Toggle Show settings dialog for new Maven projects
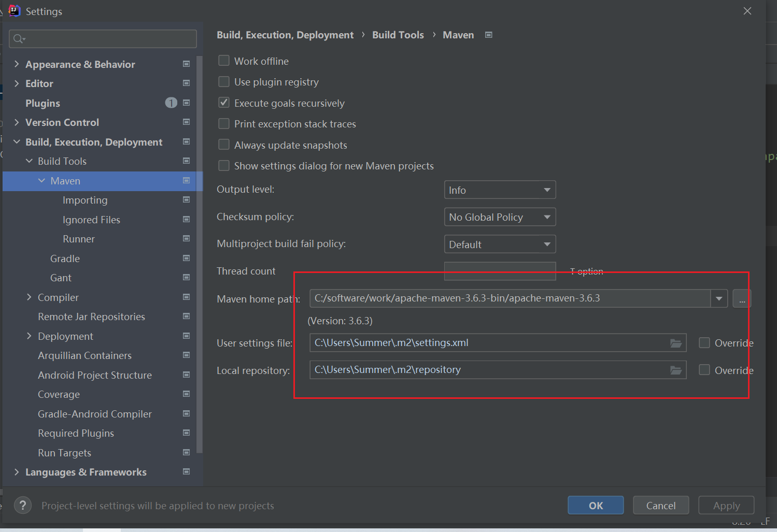Viewport: 777px width, 532px height. pyautogui.click(x=224, y=166)
